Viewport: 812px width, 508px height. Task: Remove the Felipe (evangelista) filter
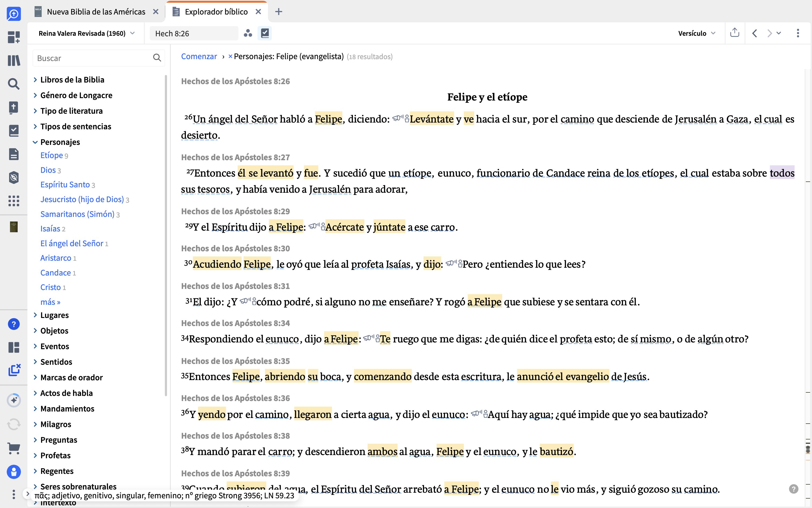230,56
